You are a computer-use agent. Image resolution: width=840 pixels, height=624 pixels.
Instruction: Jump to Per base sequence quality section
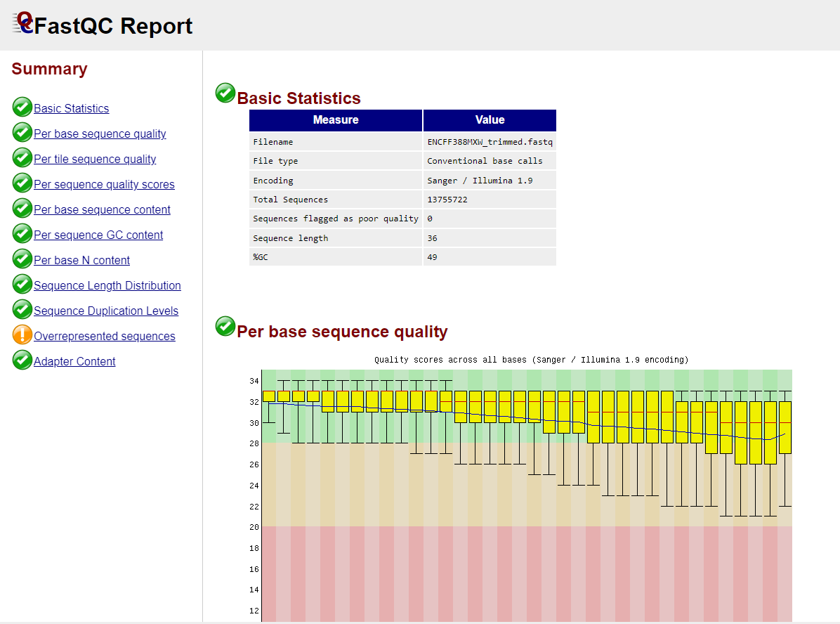click(100, 134)
